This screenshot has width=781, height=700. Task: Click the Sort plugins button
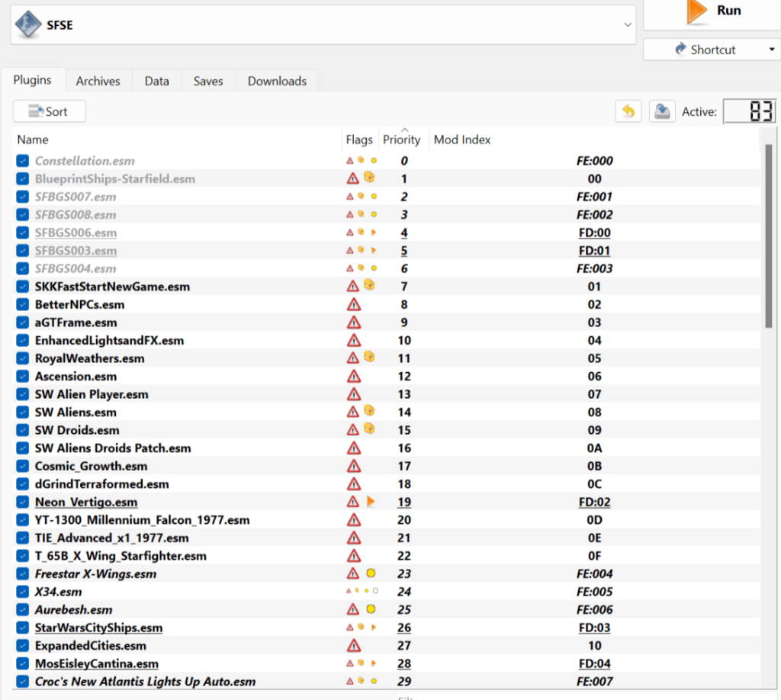tap(49, 111)
